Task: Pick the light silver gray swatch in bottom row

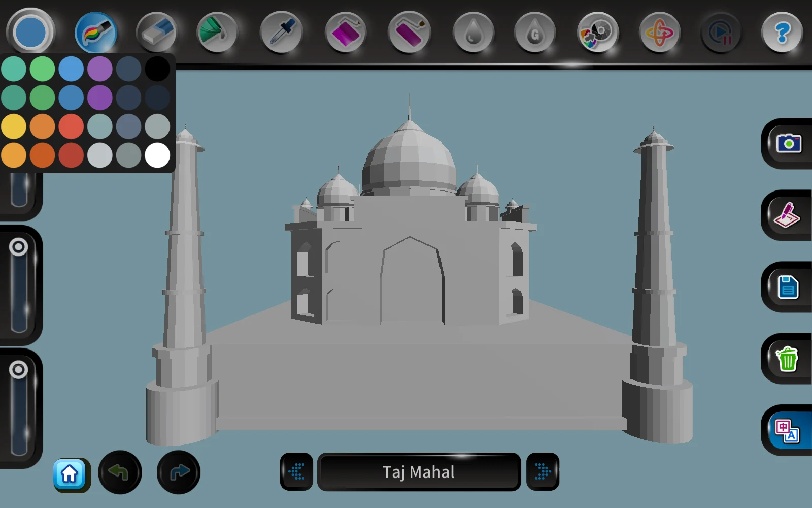Action: 100,155
